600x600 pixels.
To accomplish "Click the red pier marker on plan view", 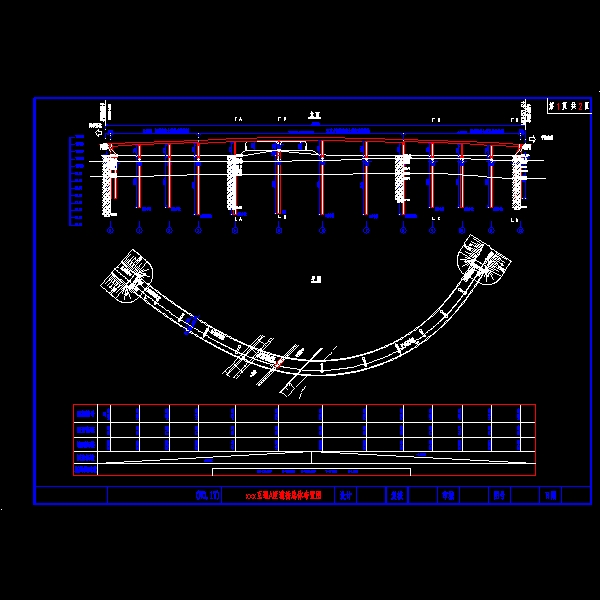I will click(x=279, y=363).
